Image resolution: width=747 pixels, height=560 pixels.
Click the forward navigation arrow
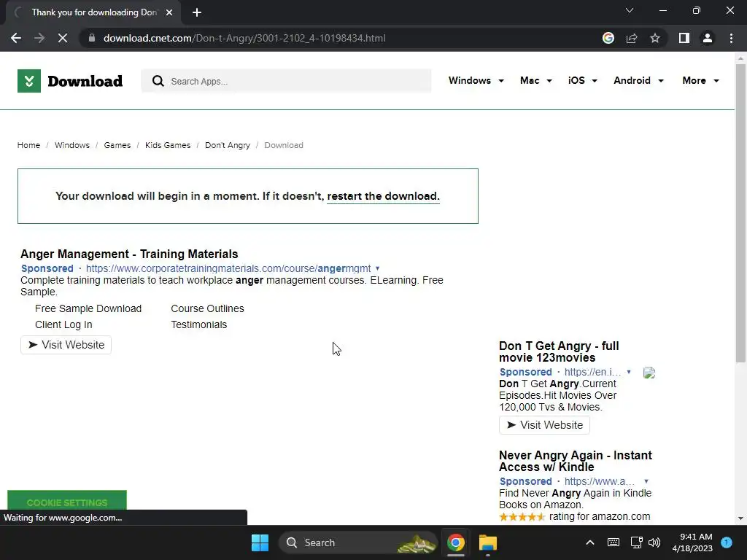click(39, 38)
